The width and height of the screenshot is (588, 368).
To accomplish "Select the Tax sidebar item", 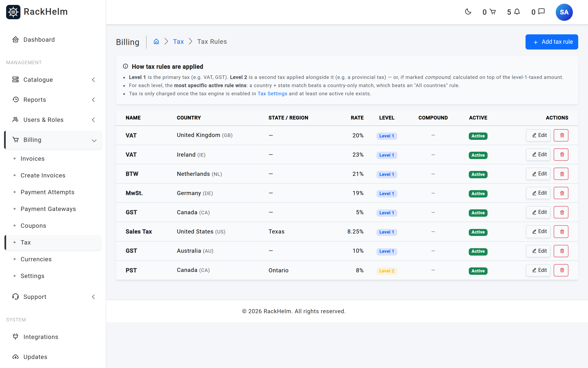I will pos(53,242).
